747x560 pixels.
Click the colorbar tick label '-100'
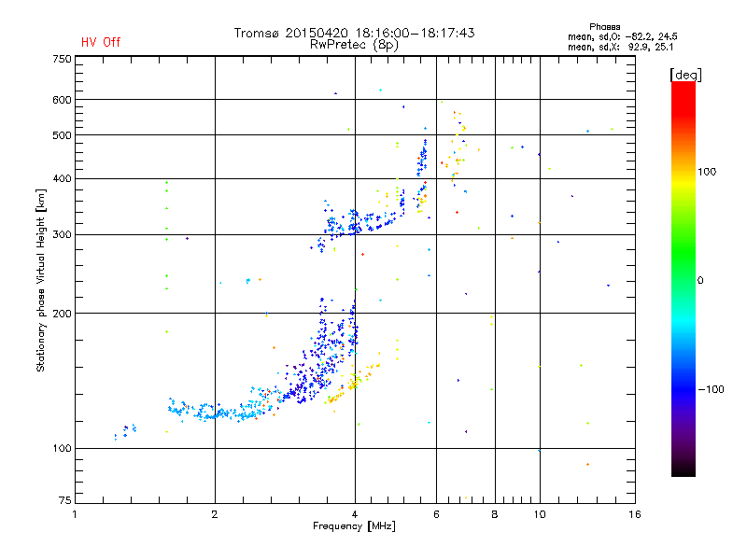pos(711,389)
